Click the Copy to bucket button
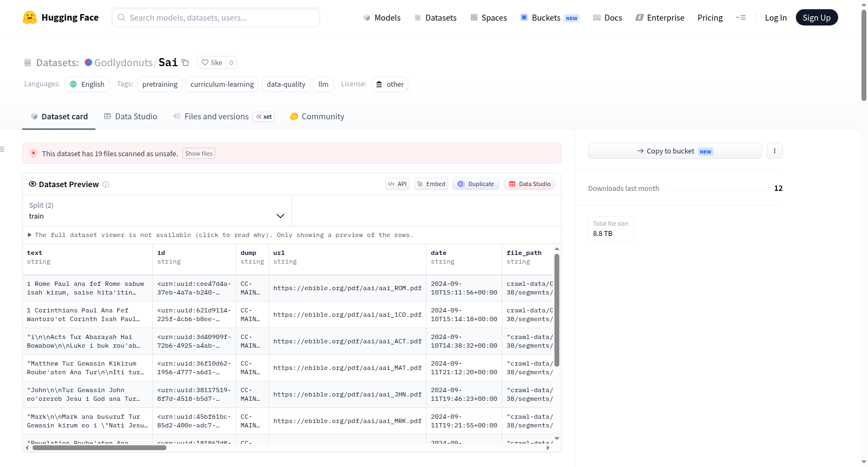Viewport: 868px width, 467px height. click(675, 151)
